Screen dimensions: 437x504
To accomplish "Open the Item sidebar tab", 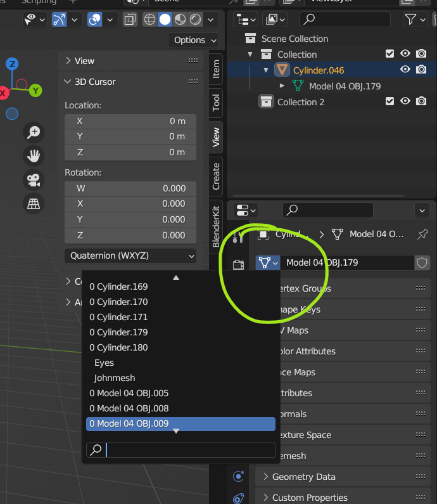I will pyautogui.click(x=216, y=68).
